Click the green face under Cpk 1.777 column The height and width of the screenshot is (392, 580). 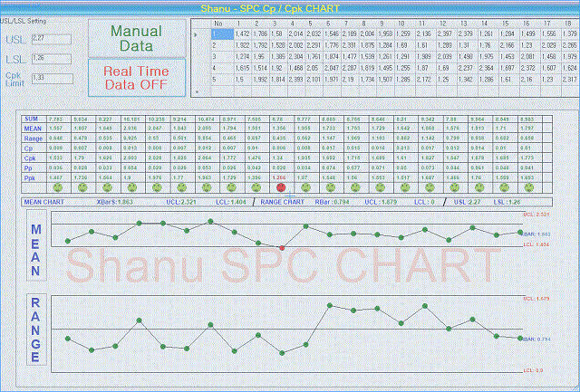click(231, 187)
